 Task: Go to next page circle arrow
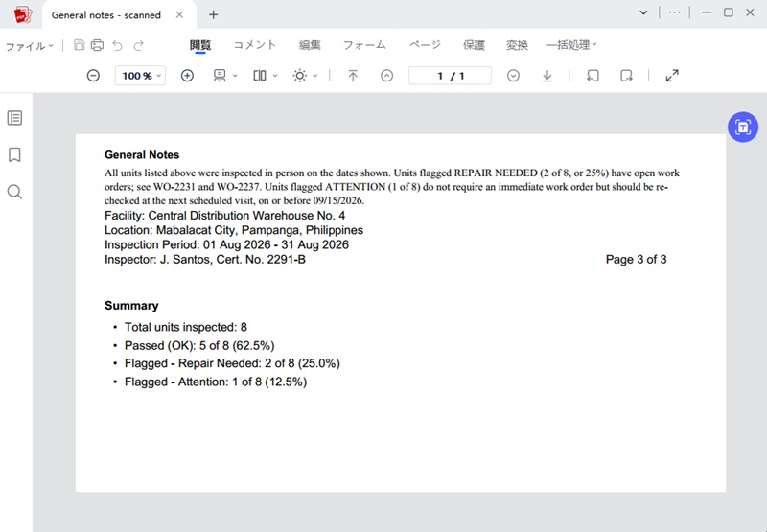coord(513,76)
